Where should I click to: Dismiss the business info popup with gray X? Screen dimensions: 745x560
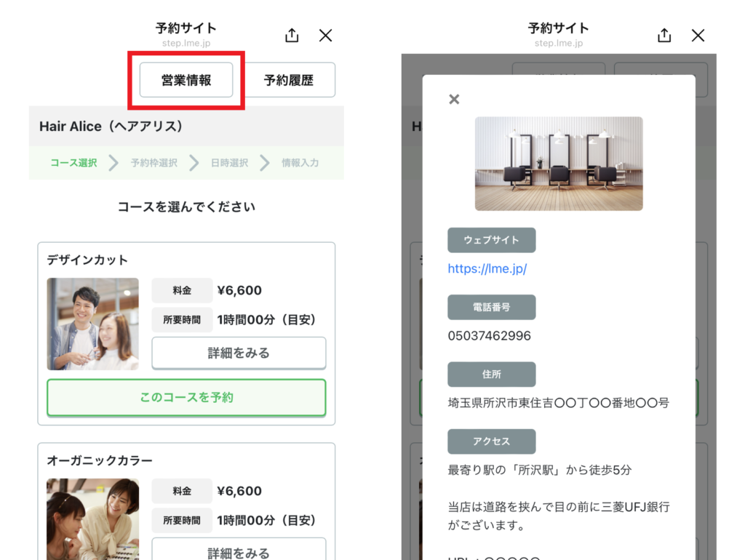(454, 99)
